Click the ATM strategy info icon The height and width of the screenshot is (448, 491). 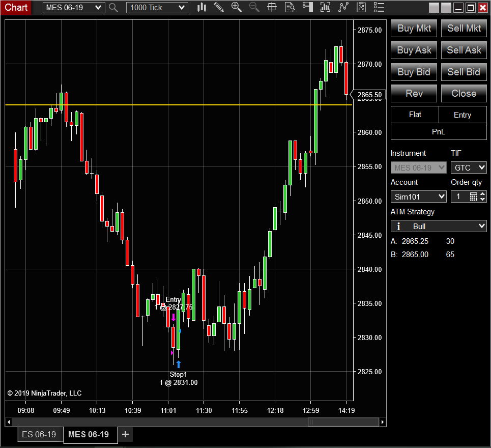(x=398, y=226)
